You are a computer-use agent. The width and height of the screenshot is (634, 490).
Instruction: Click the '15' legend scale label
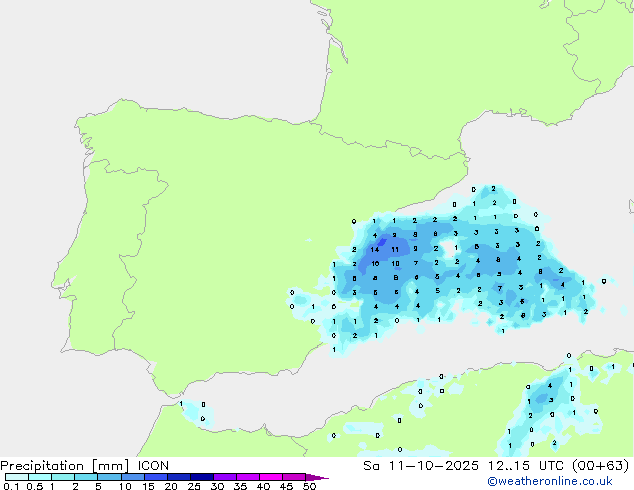148,486
